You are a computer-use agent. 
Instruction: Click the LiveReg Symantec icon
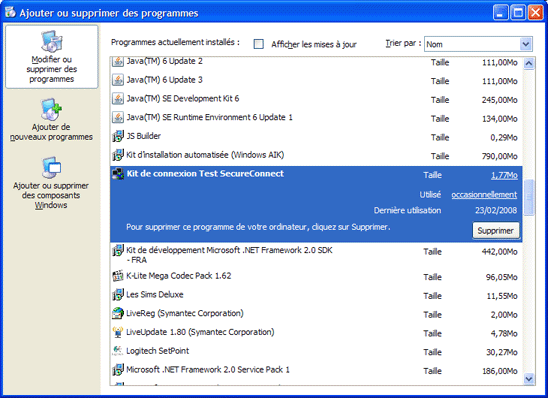pyautogui.click(x=118, y=313)
